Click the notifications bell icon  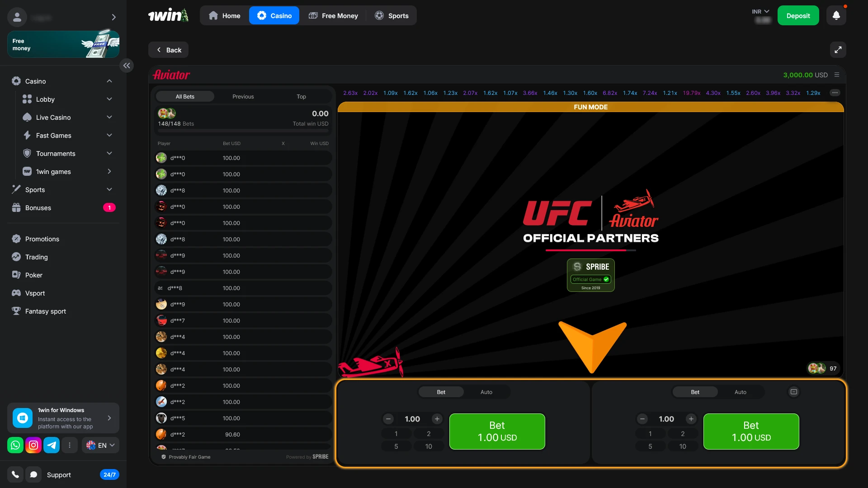tap(836, 15)
